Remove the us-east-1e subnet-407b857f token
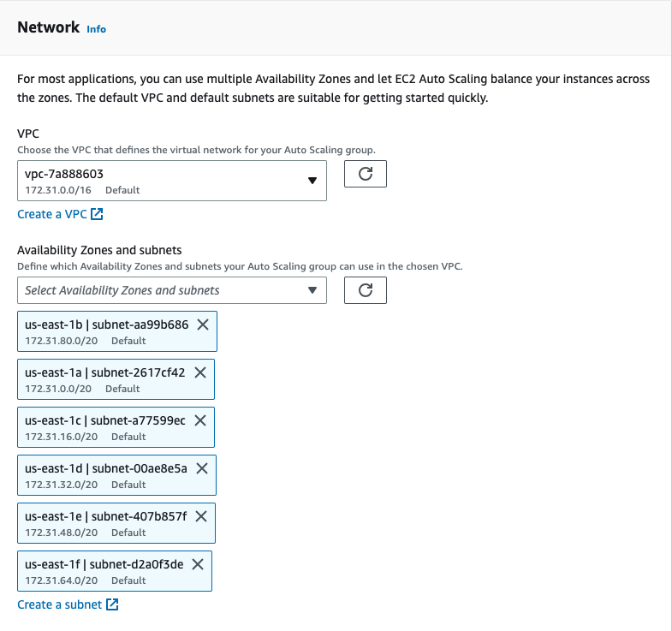Viewport: 672px width, 631px height. tap(201, 516)
